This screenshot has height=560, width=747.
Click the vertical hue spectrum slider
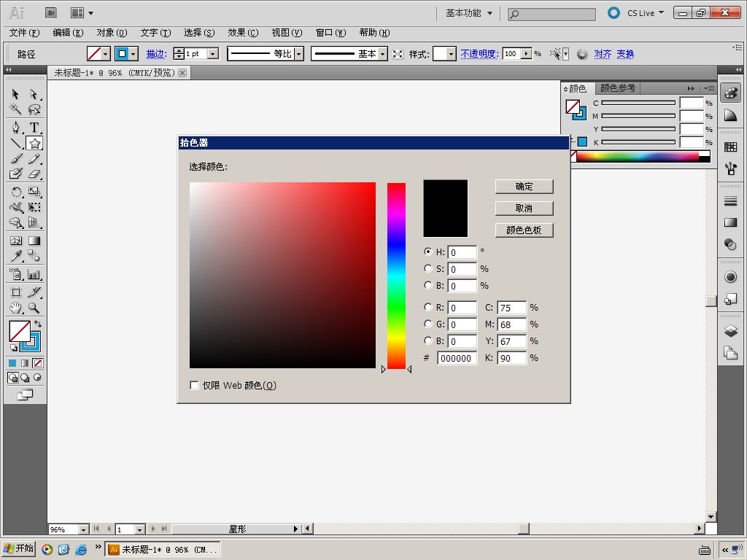click(x=396, y=276)
